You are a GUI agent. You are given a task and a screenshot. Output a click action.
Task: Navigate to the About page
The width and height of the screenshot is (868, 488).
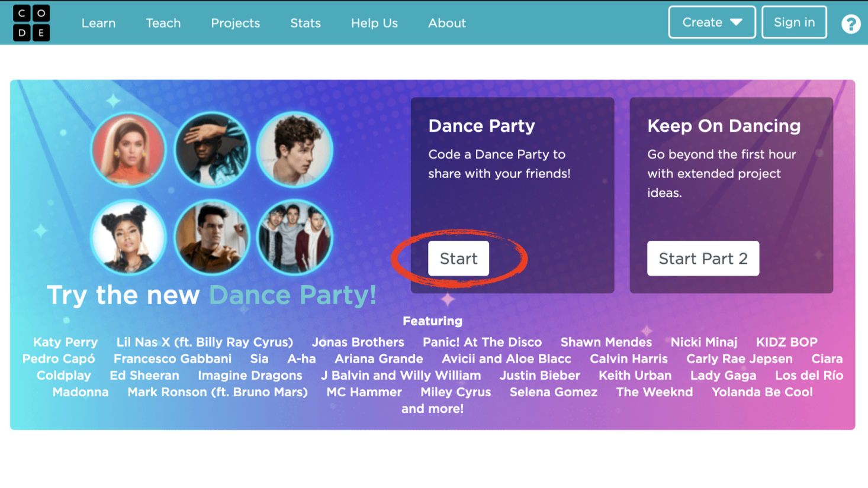(447, 23)
